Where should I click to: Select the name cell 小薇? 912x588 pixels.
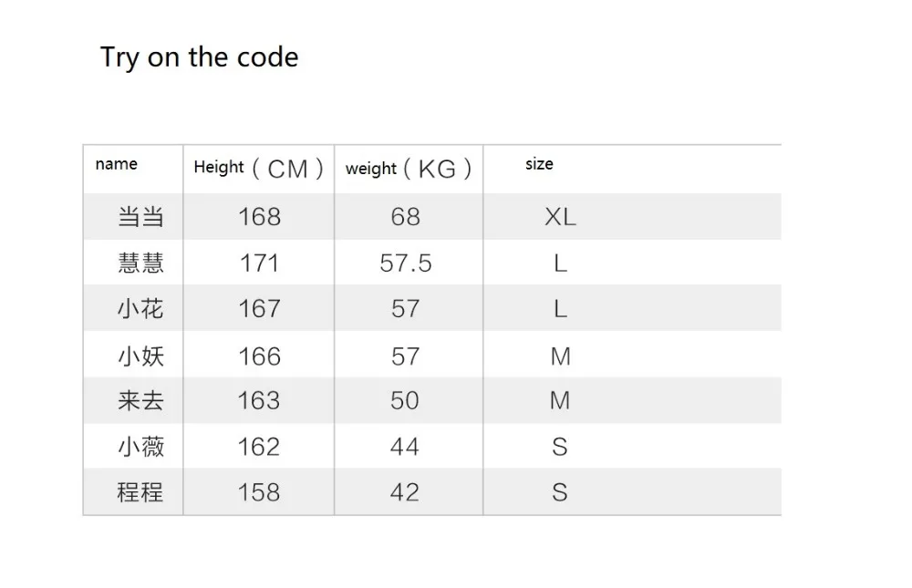140,447
